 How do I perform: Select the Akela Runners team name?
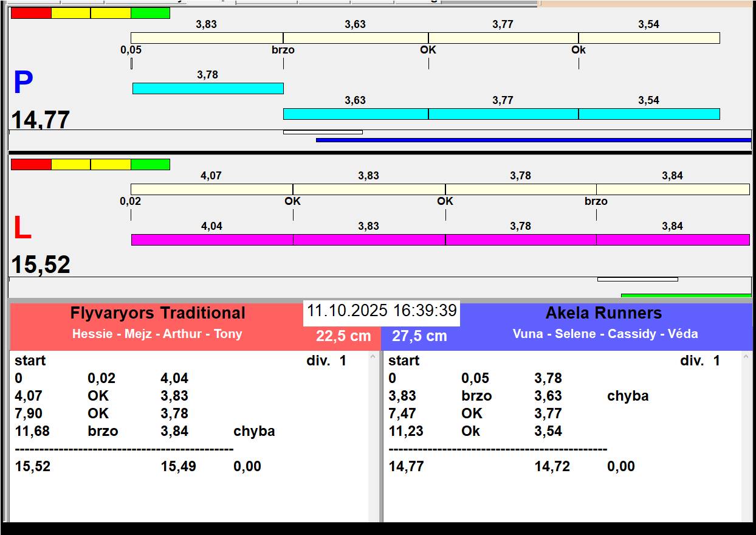coord(603,313)
